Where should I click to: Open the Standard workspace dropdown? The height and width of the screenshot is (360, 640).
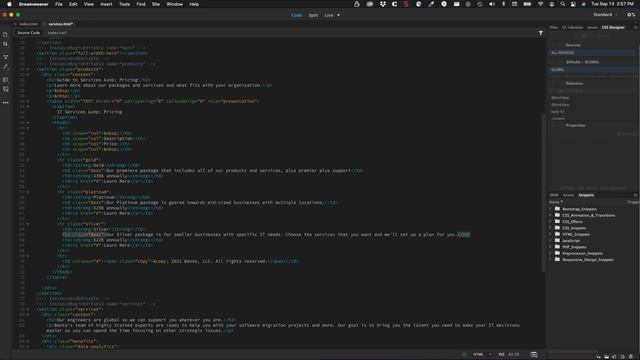pos(605,15)
